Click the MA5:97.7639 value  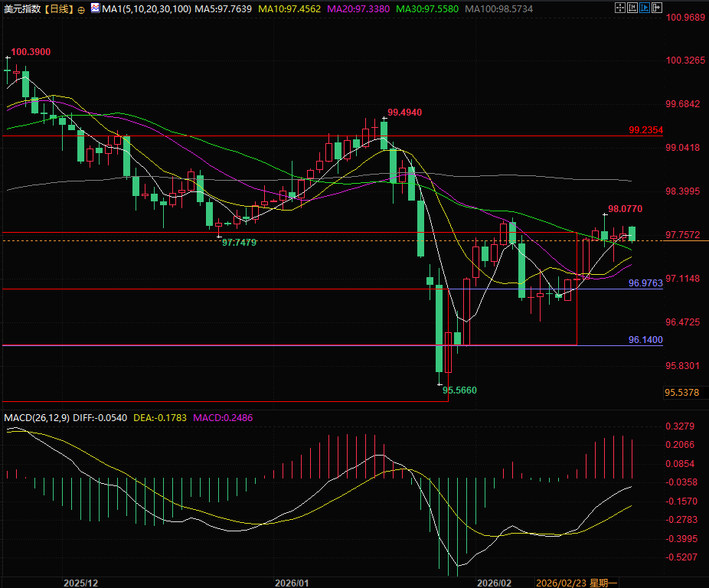(x=224, y=9)
